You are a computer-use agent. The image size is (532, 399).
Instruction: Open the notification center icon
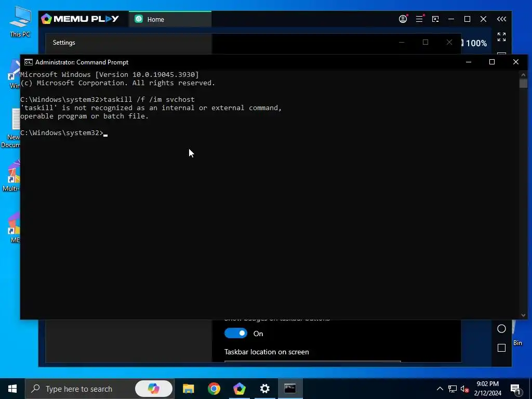[516, 389]
